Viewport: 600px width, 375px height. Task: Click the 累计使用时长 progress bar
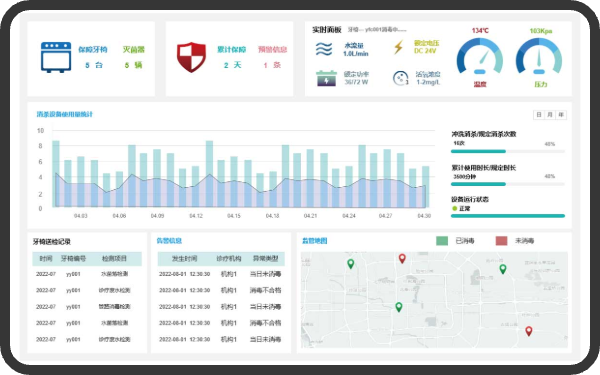pyautogui.click(x=508, y=184)
